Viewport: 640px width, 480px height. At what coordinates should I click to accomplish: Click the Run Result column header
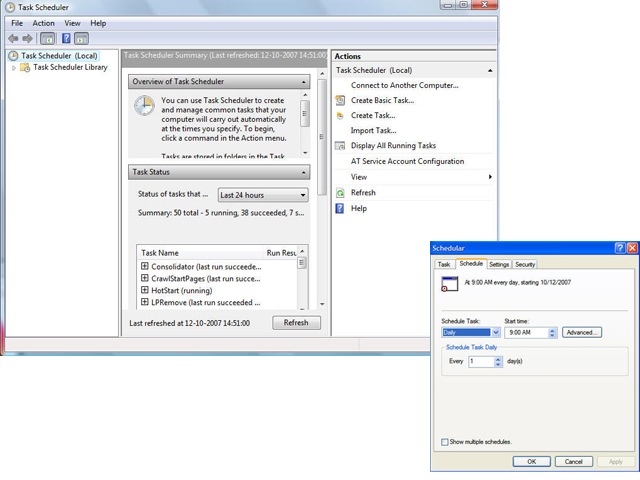281,253
